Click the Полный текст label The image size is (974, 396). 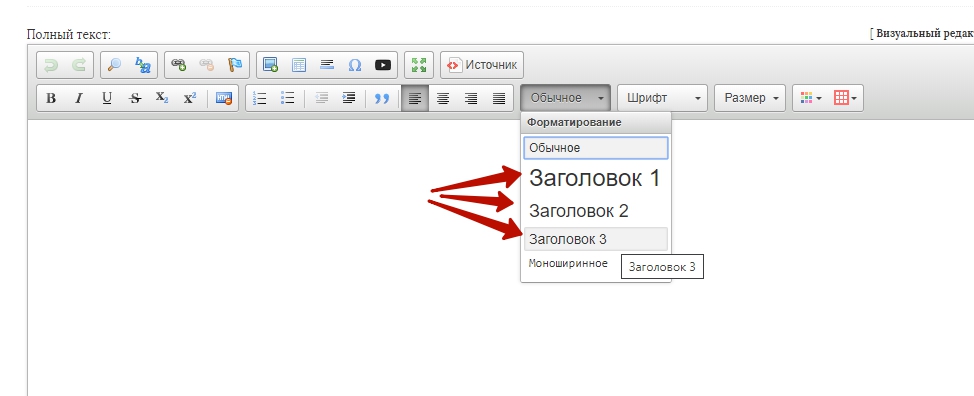[69, 35]
